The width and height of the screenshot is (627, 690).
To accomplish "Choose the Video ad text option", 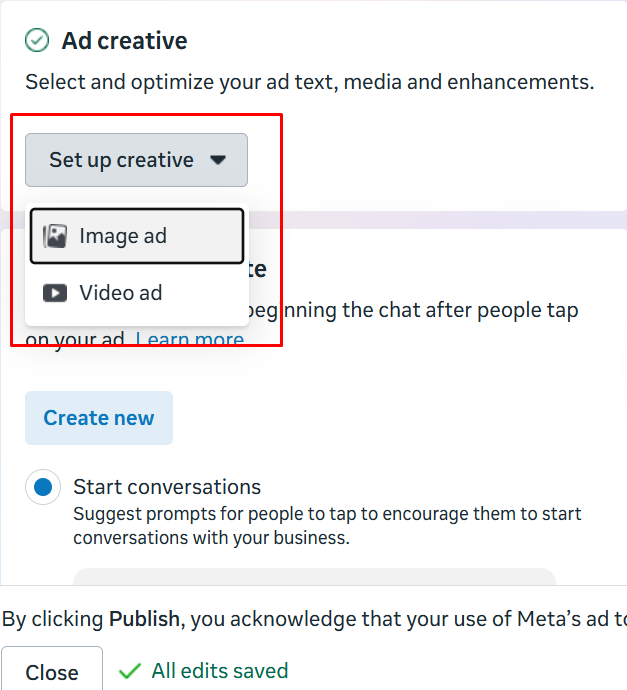I will pyautogui.click(x=120, y=293).
